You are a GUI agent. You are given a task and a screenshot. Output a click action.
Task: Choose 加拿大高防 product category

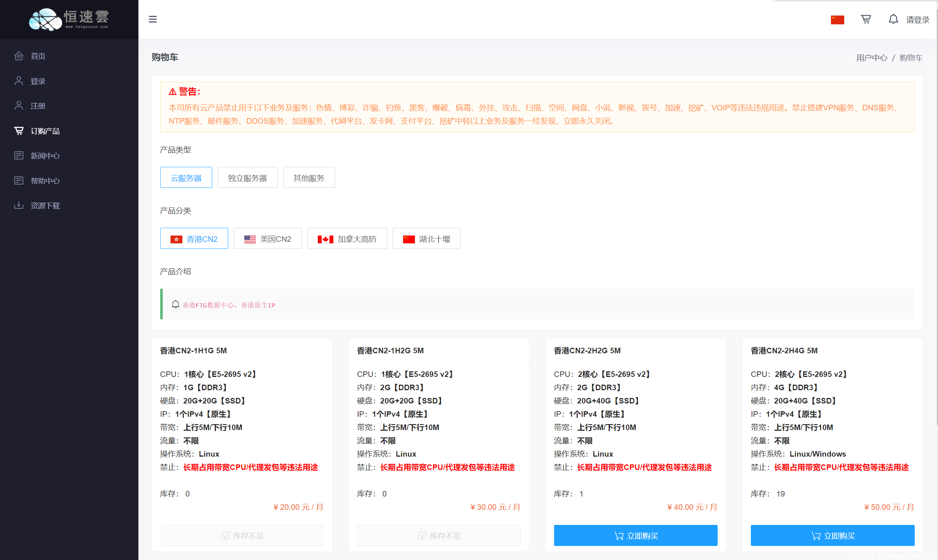pyautogui.click(x=347, y=239)
